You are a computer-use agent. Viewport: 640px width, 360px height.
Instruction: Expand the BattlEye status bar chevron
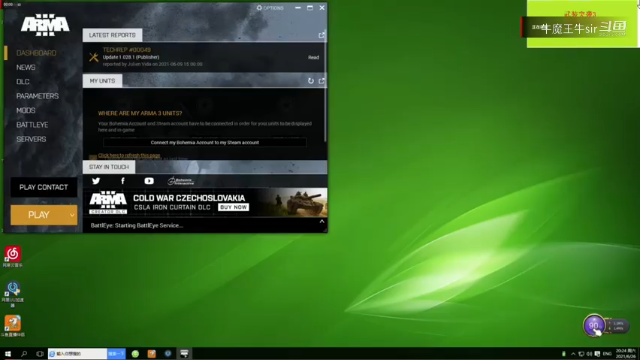(322, 222)
